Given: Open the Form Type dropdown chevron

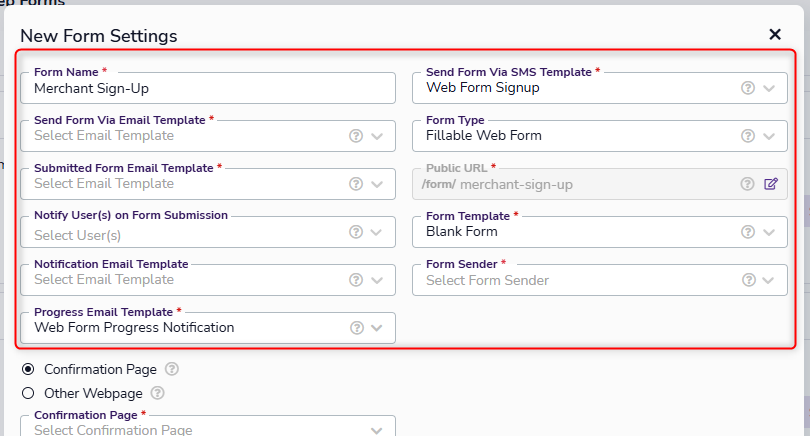Looking at the screenshot, I should pyautogui.click(x=768, y=136).
